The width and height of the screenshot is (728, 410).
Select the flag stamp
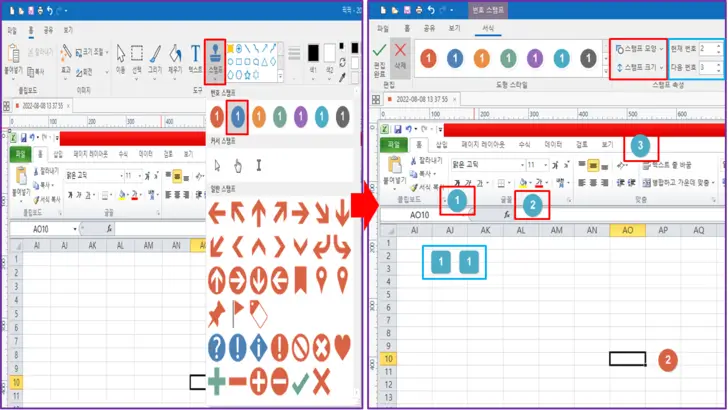tap(238, 314)
